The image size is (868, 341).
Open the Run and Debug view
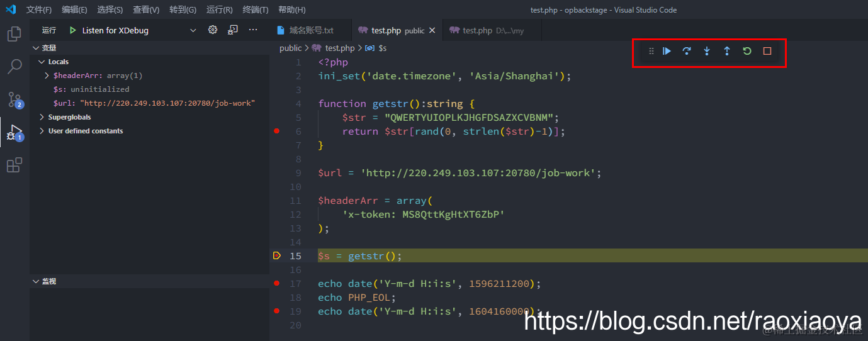[x=14, y=133]
